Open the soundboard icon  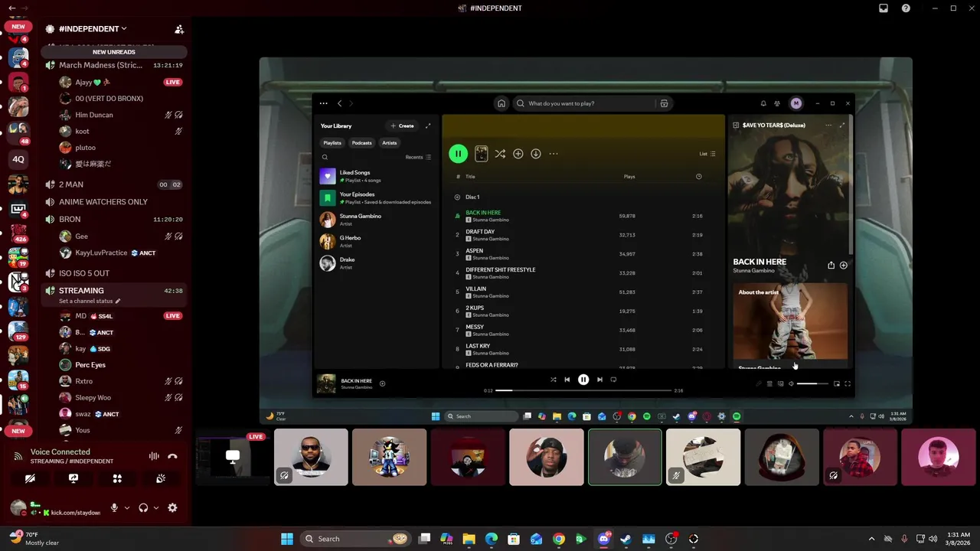coord(161,478)
